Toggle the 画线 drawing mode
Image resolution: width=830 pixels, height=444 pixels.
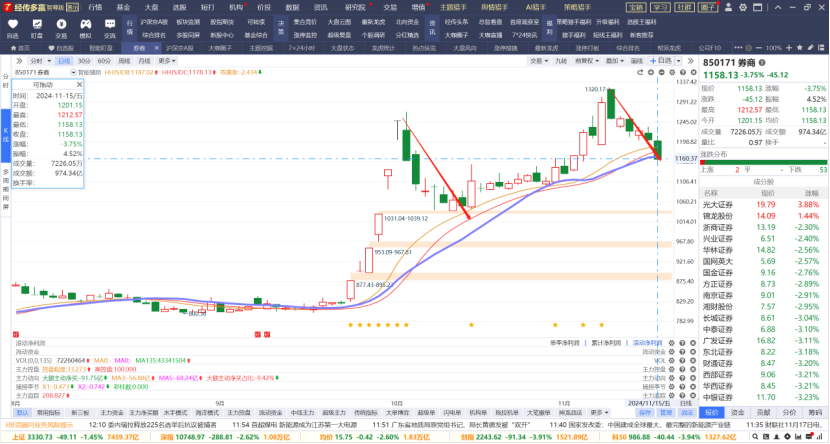pos(637,61)
